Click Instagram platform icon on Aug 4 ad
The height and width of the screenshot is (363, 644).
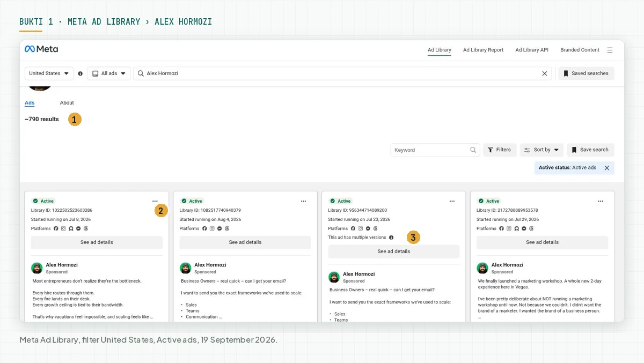pos(212,228)
